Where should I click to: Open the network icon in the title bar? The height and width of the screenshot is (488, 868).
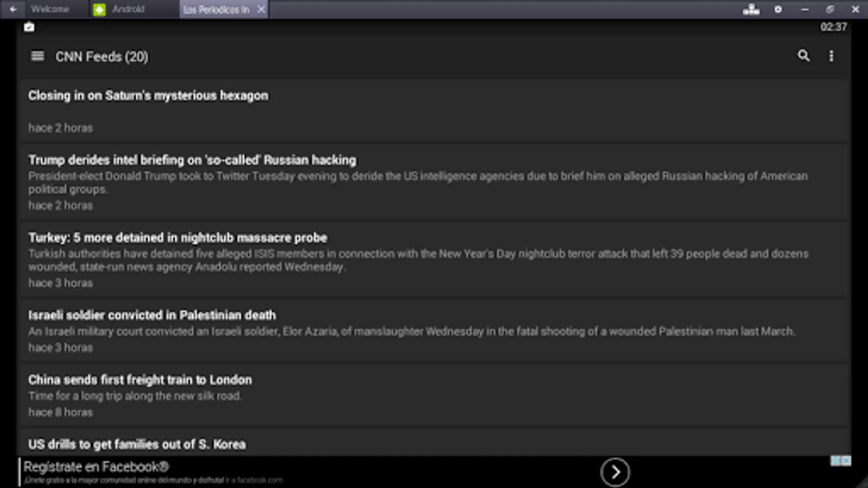tap(751, 9)
